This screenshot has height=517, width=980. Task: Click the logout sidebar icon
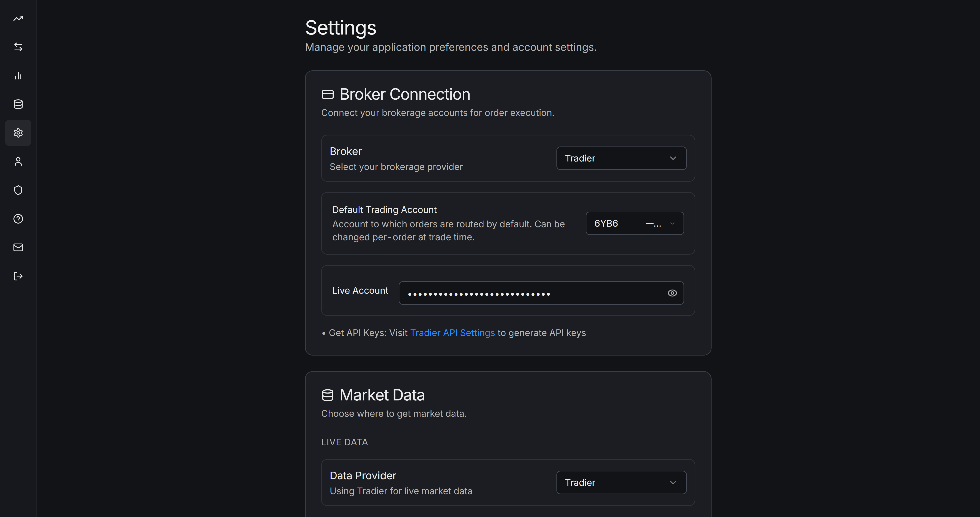click(x=18, y=276)
